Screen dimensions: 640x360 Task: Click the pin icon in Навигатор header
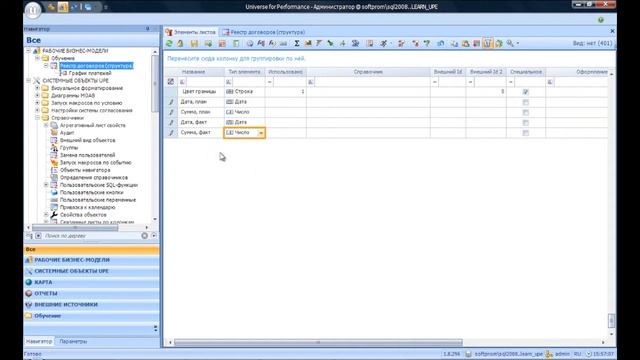pos(147,29)
